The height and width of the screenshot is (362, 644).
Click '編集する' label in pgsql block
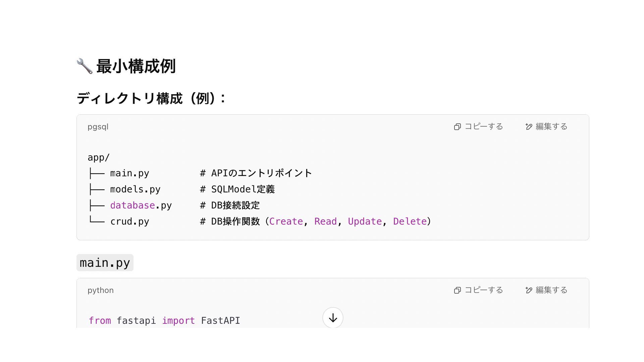[551, 127]
